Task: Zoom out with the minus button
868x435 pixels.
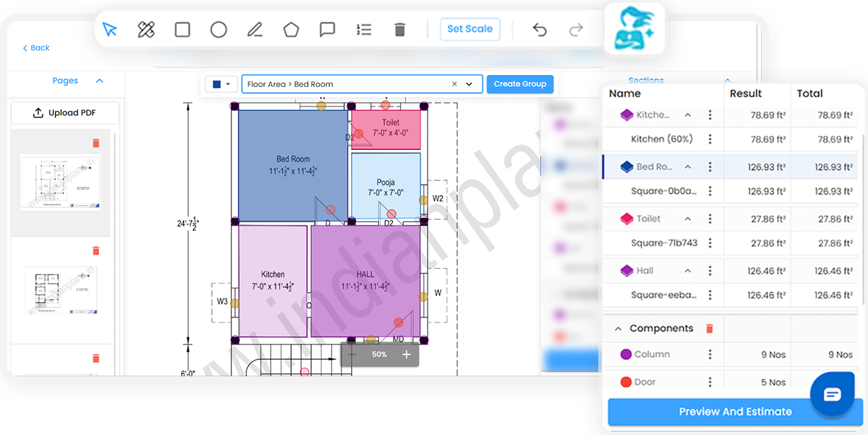Action: 353,354
